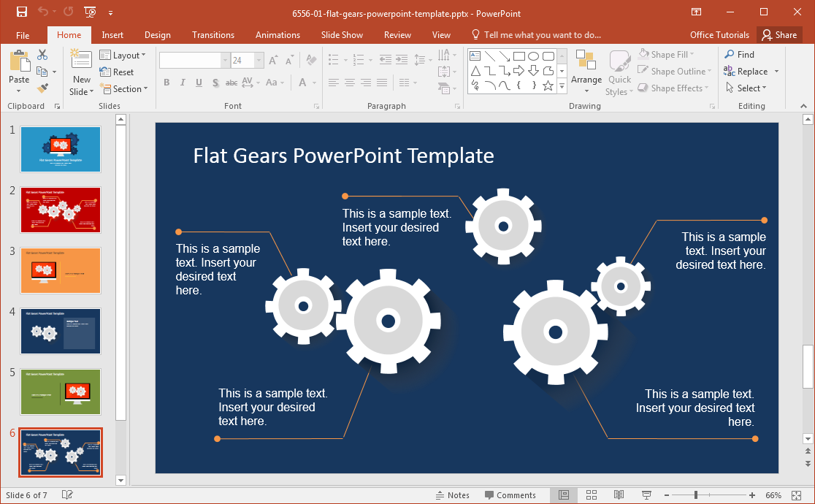Click the Format Painter brush icon
The width and height of the screenshot is (815, 504).
tap(42, 88)
